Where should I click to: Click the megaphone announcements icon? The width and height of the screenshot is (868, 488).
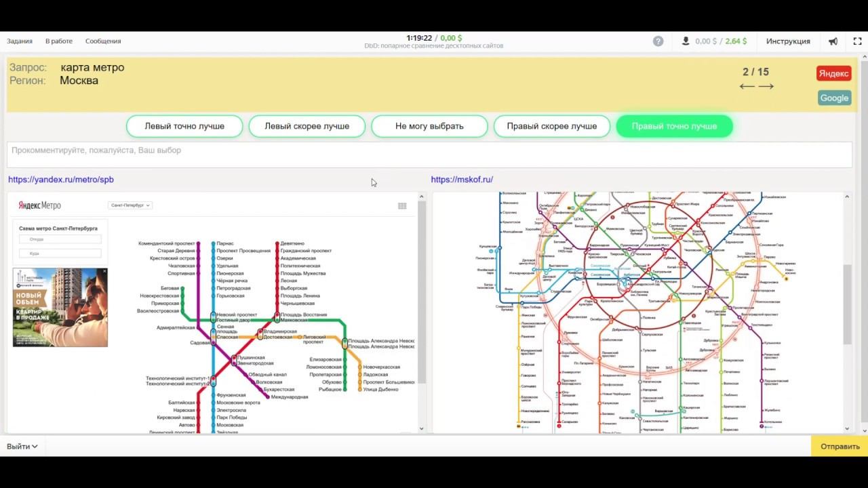[x=833, y=41]
